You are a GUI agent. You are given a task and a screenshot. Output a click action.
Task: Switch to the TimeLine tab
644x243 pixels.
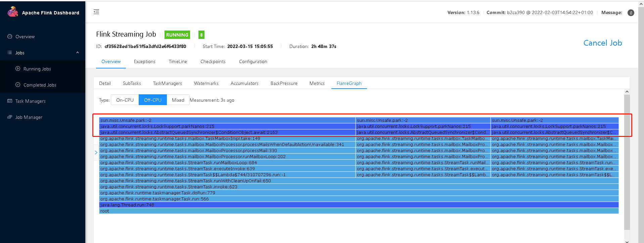coord(178,62)
